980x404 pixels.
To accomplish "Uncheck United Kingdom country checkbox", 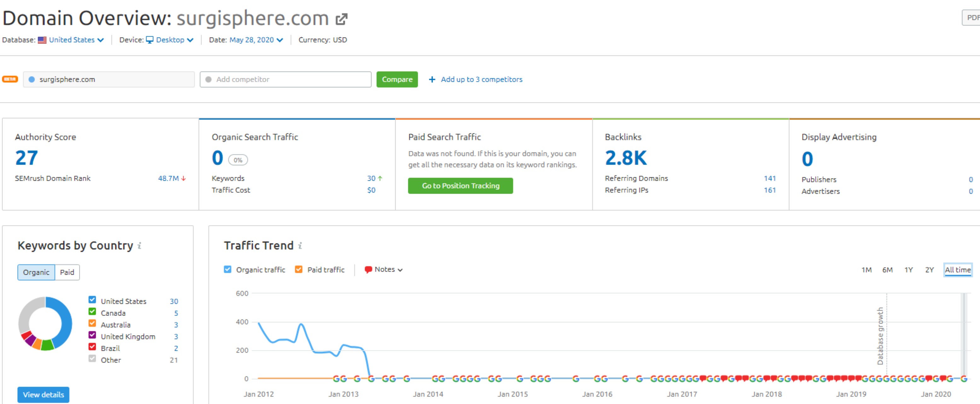I will click(92, 336).
